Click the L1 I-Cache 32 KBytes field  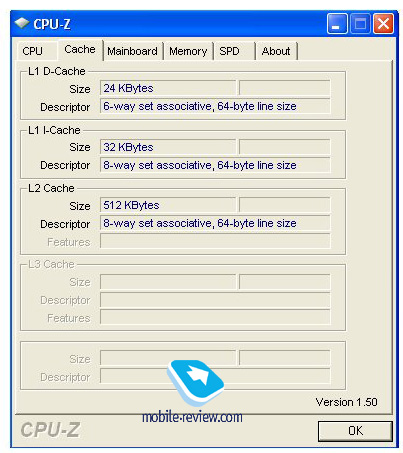coord(168,147)
